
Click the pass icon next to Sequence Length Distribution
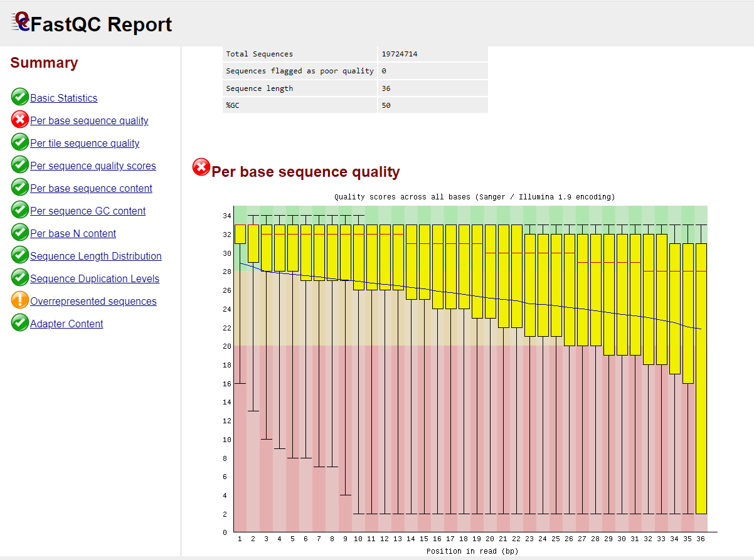click(x=20, y=255)
